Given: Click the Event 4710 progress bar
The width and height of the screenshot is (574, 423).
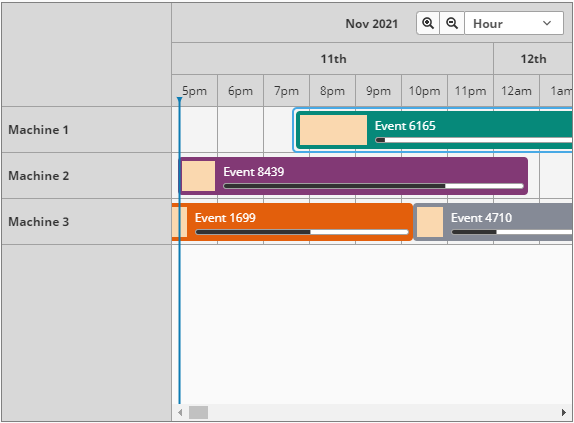Looking at the screenshot, I should (512, 232).
